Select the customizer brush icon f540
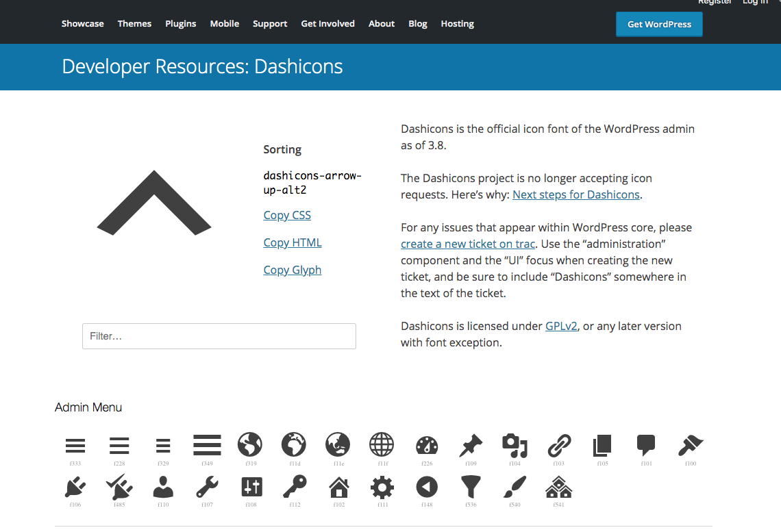 [x=515, y=487]
